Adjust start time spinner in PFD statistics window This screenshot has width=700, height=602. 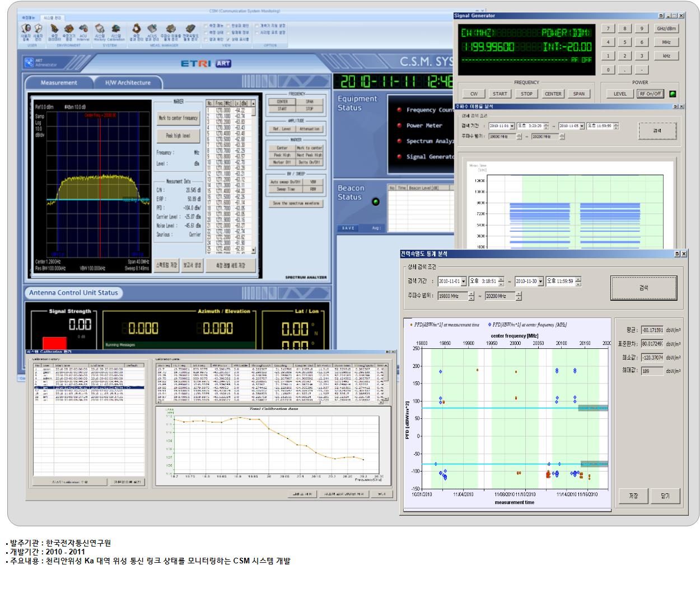click(x=501, y=282)
